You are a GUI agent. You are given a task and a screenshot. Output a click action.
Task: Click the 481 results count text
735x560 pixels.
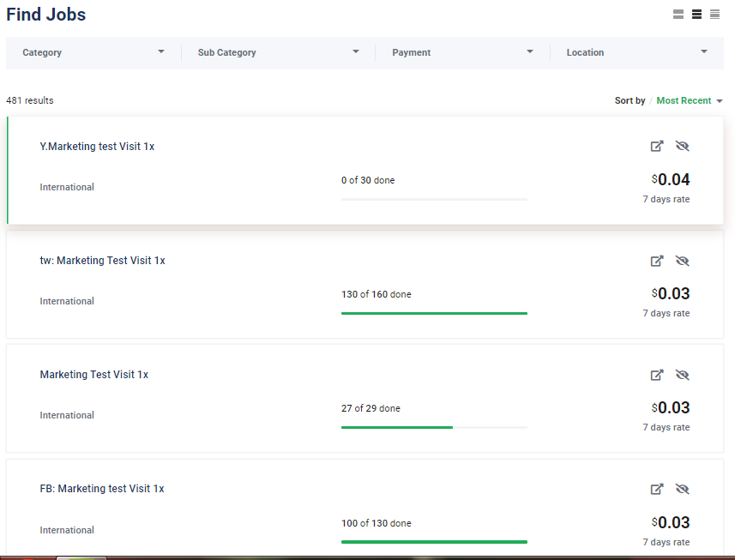(x=29, y=100)
